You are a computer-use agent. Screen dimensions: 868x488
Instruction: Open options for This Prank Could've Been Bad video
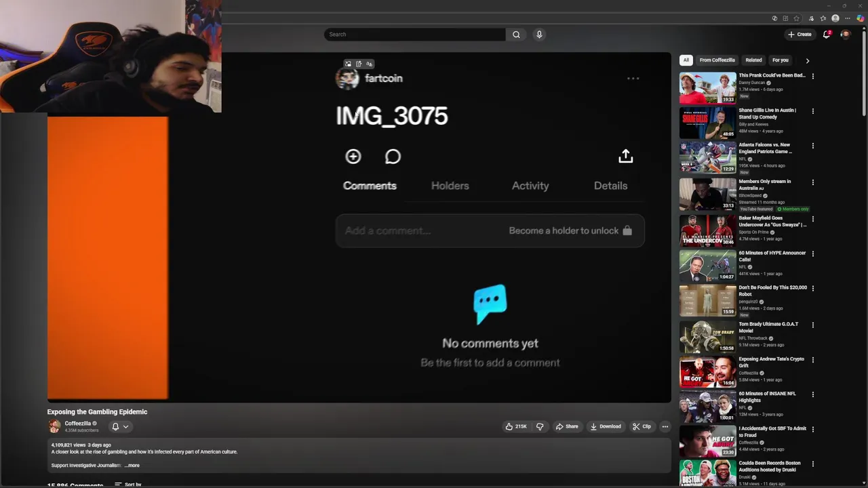(812, 76)
